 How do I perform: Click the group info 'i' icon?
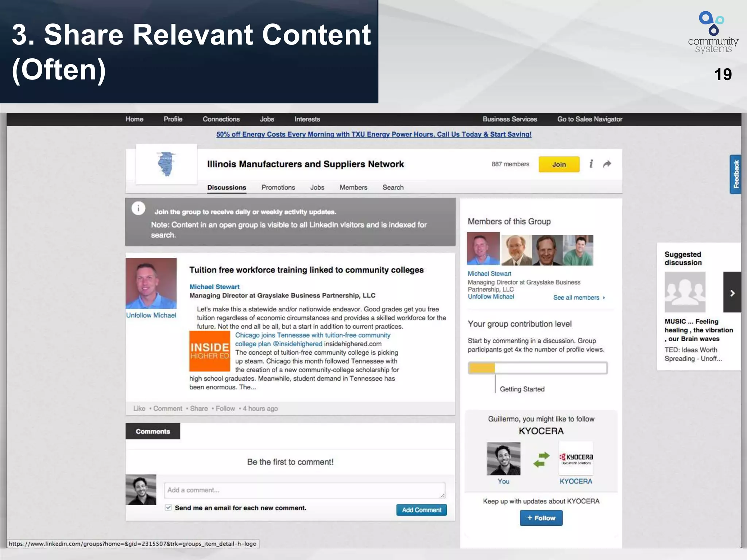point(591,164)
